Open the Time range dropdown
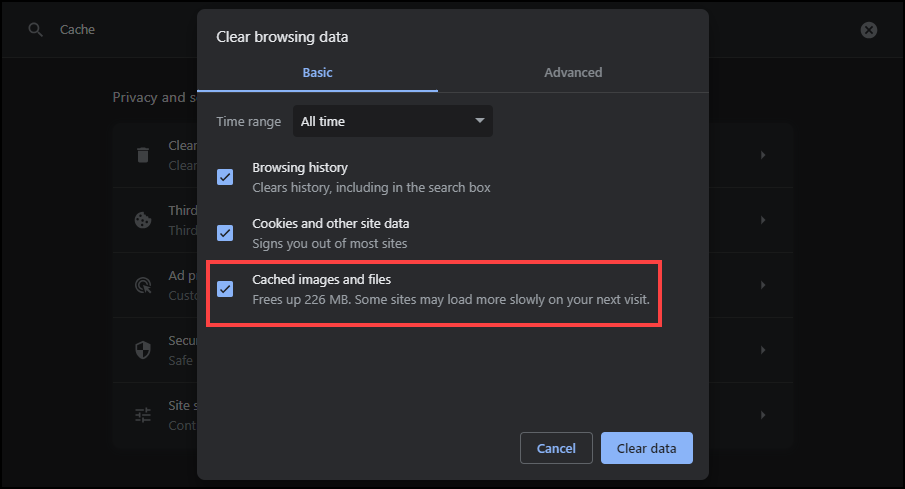Screen dimensions: 905x489 [x=392, y=121]
